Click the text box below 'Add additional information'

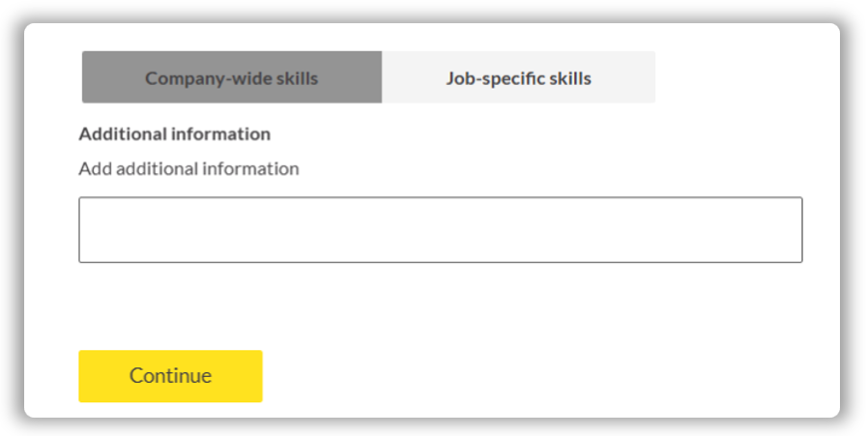(x=441, y=229)
